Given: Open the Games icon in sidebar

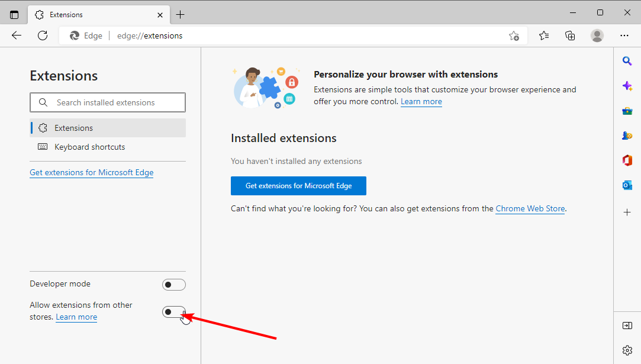Looking at the screenshot, I should pyautogui.click(x=627, y=136).
